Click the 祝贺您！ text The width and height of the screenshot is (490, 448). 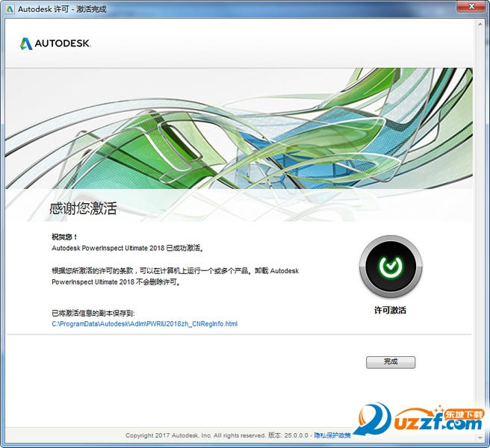(64, 237)
